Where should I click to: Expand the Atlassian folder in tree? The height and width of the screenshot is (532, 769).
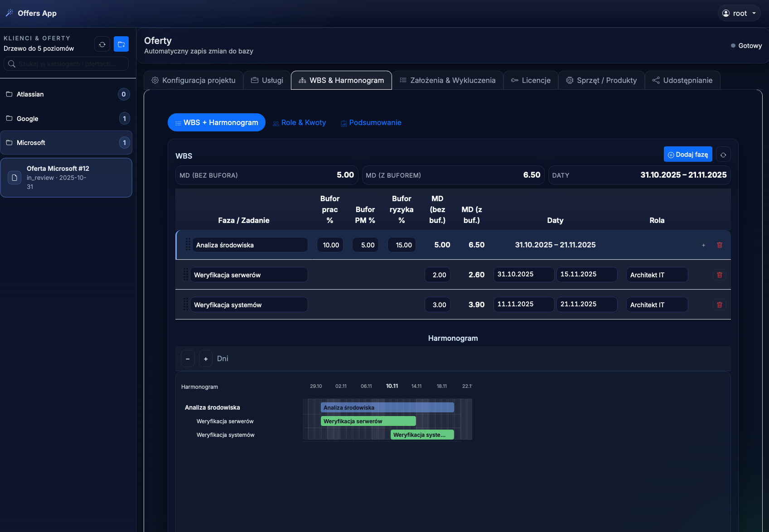(30, 94)
